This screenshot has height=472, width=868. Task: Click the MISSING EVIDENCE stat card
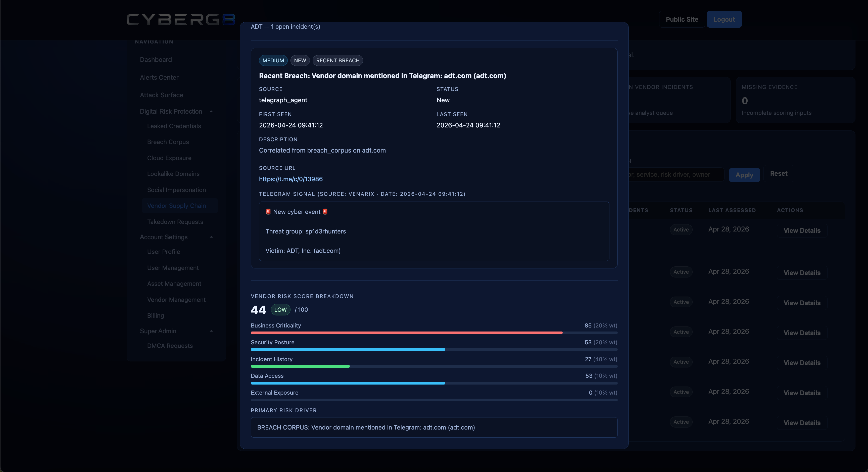tap(795, 100)
